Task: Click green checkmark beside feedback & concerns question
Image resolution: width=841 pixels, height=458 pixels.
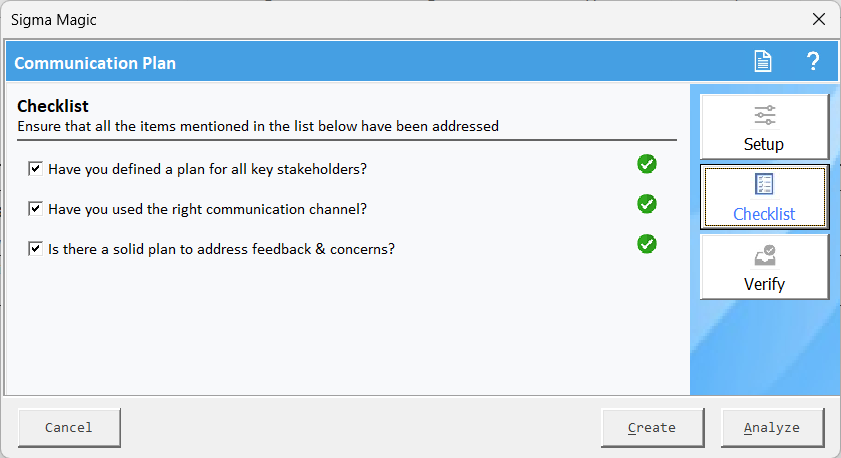Action: coord(647,244)
